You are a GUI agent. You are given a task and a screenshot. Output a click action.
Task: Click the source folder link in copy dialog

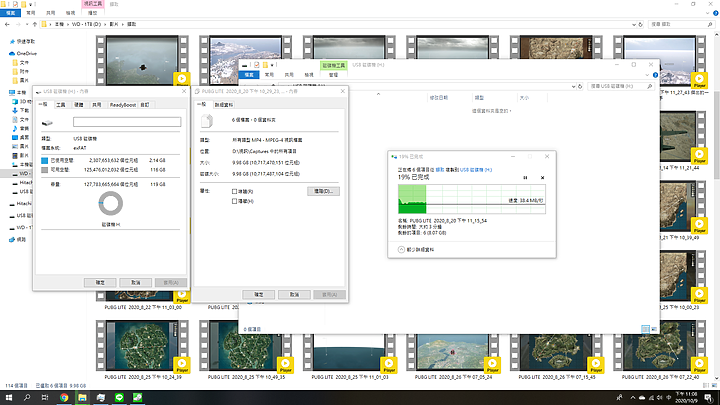pyautogui.click(x=439, y=170)
